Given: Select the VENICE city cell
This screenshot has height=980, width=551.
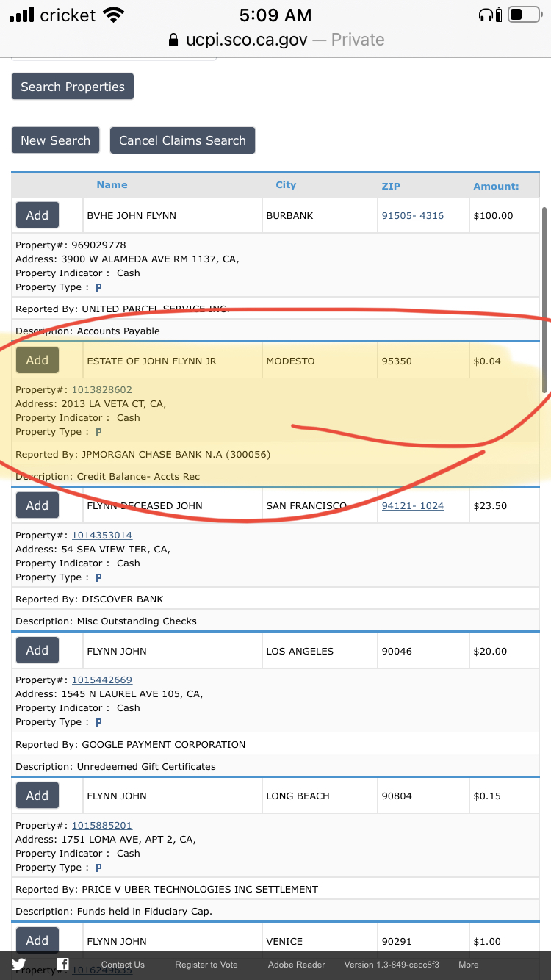Looking at the screenshot, I should pos(320,941).
